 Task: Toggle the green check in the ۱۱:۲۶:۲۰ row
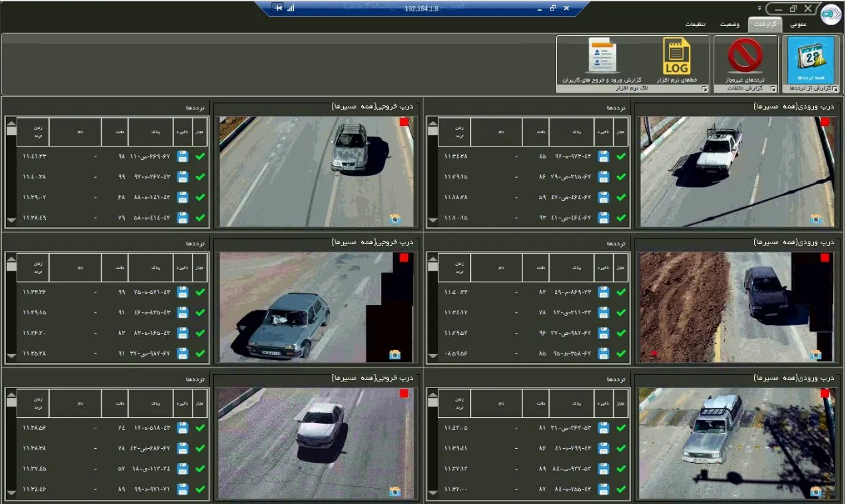200,333
